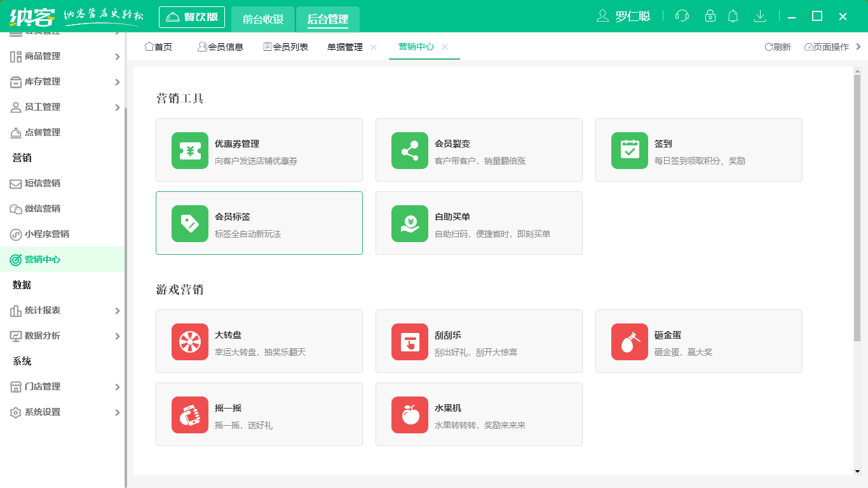Open the 签到 check-in calendar icon
This screenshot has width=868, height=488.
coord(629,150)
